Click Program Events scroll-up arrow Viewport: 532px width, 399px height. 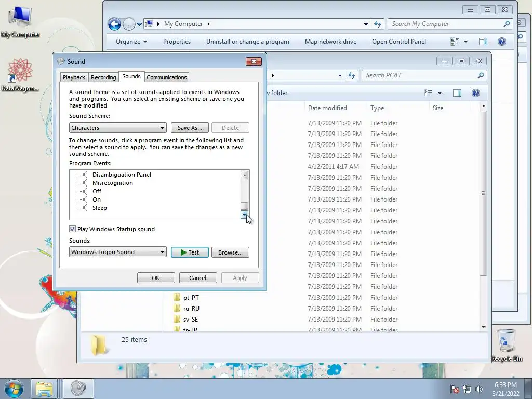click(244, 175)
